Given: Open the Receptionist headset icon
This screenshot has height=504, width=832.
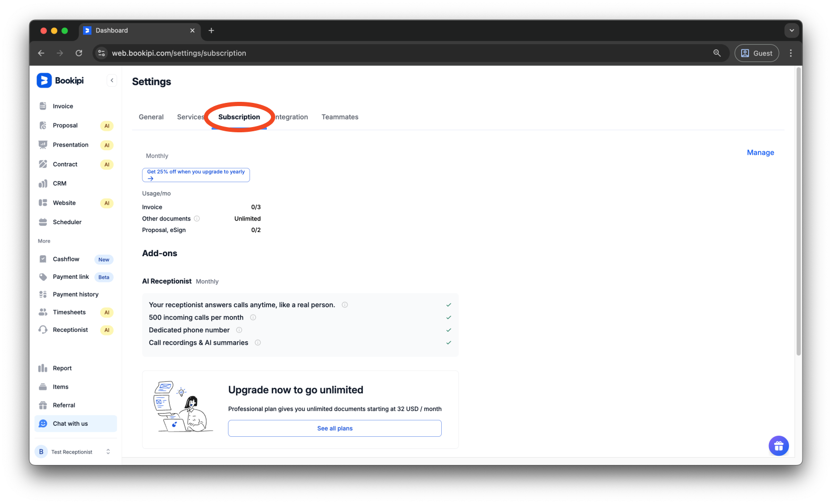Looking at the screenshot, I should click(x=43, y=330).
